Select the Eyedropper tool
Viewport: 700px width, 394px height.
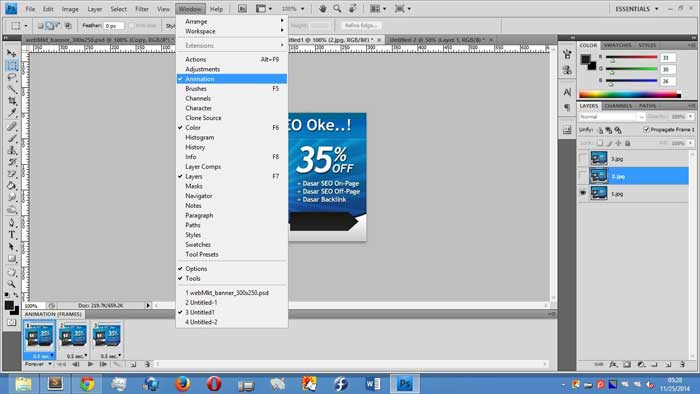[12, 112]
